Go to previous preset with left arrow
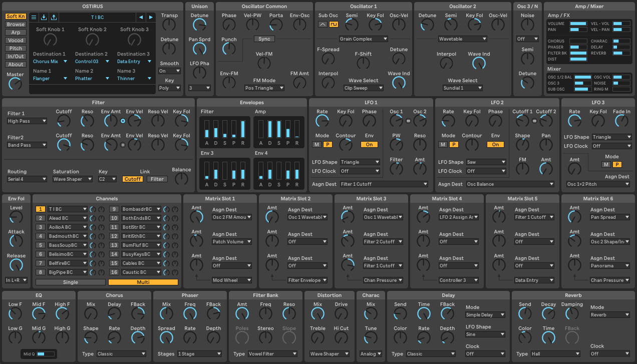Image resolution: width=637 pixels, height=364 pixels. (x=141, y=18)
